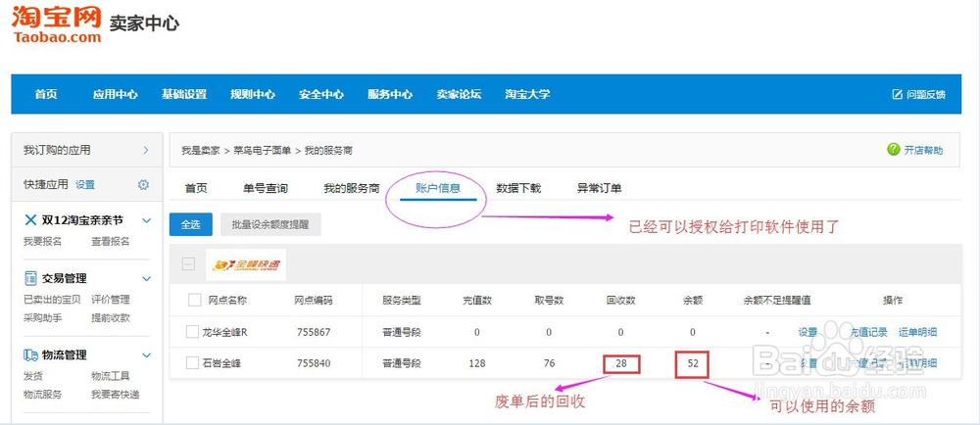
Task: Click 设置 link next to 快捷应用
Action: [x=85, y=185]
